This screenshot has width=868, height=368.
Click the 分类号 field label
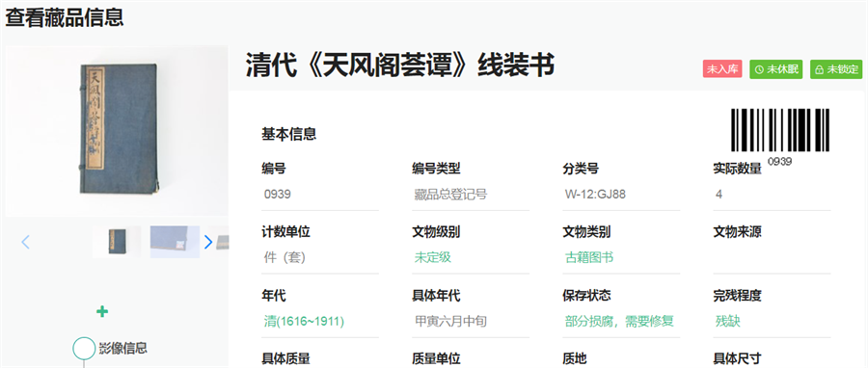[x=581, y=169]
